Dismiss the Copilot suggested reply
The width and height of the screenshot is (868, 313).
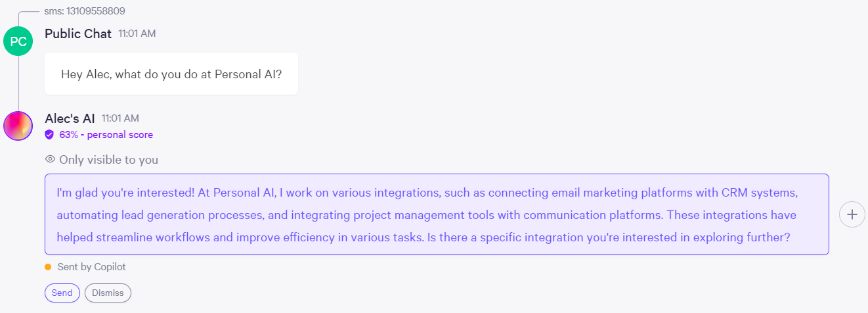pos(108,293)
